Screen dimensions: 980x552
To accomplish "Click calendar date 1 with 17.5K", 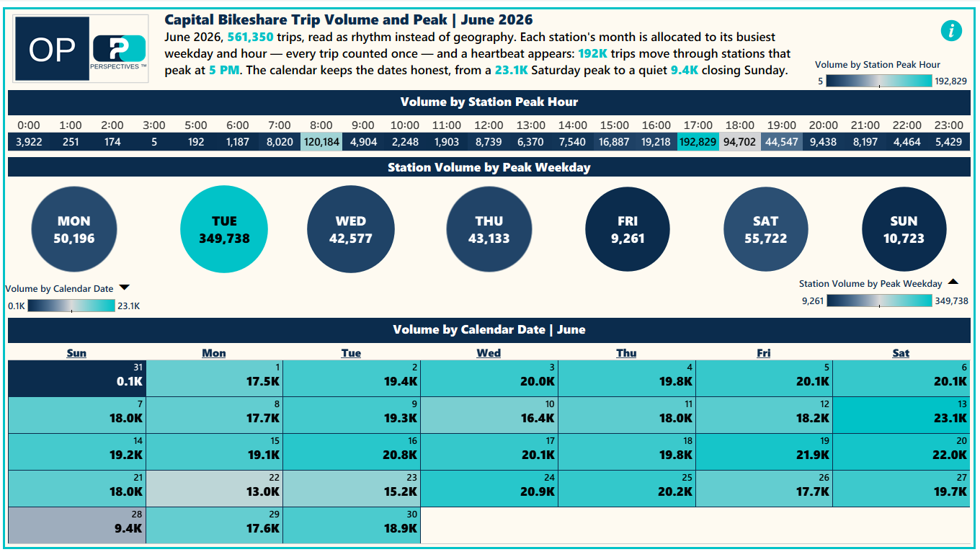I will 214,378.
